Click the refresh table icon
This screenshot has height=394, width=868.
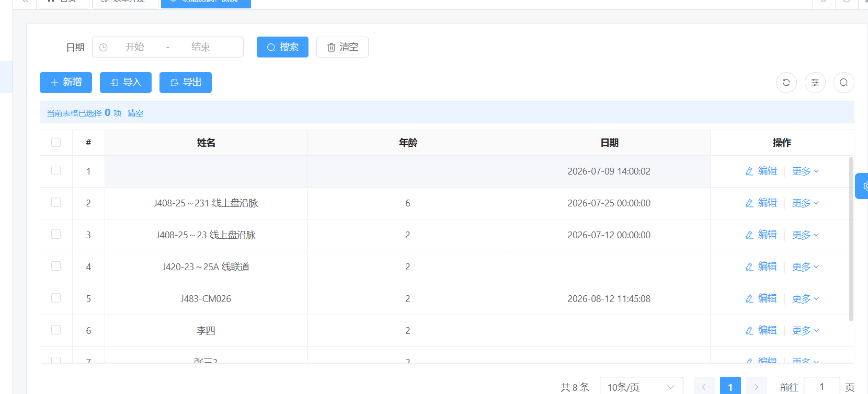(786, 83)
